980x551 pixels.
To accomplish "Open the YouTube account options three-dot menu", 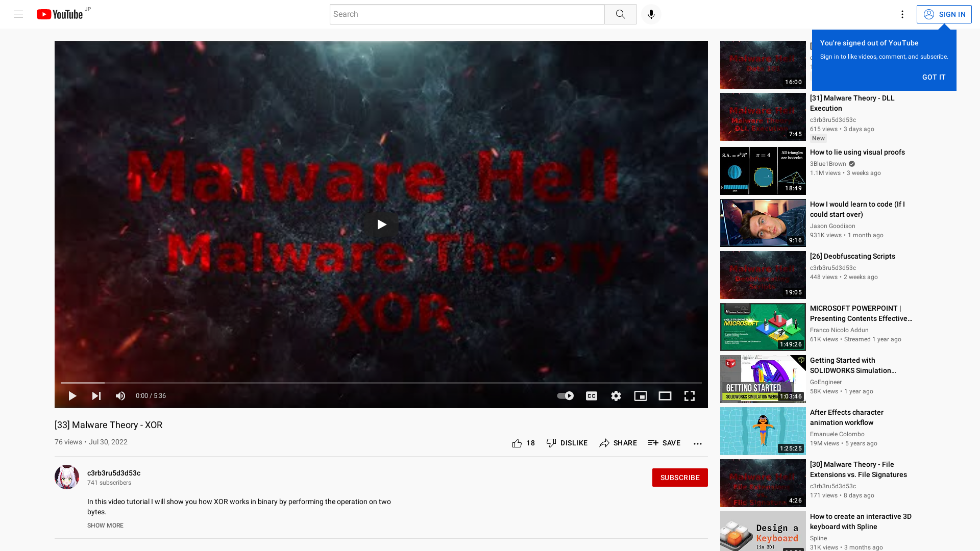I will coord(902,14).
